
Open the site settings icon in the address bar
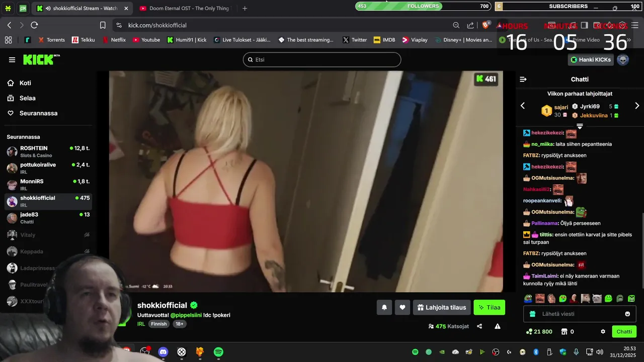(119, 25)
